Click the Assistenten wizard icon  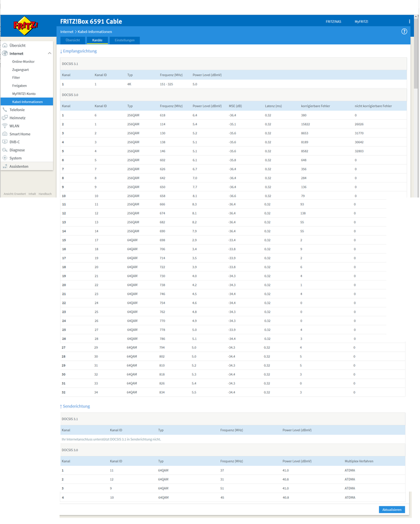click(x=5, y=166)
